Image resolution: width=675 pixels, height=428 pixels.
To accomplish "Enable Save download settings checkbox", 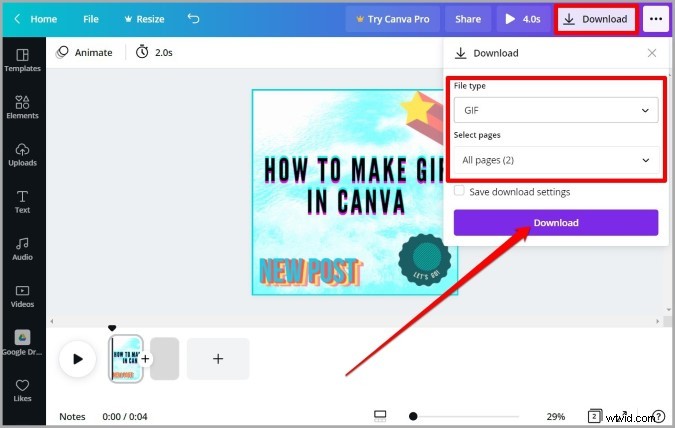I will click(459, 191).
